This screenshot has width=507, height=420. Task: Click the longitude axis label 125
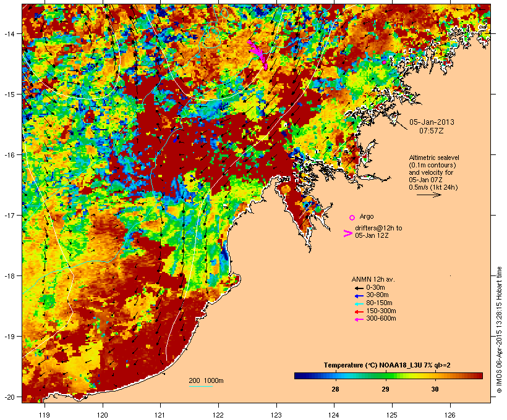tap(392, 415)
